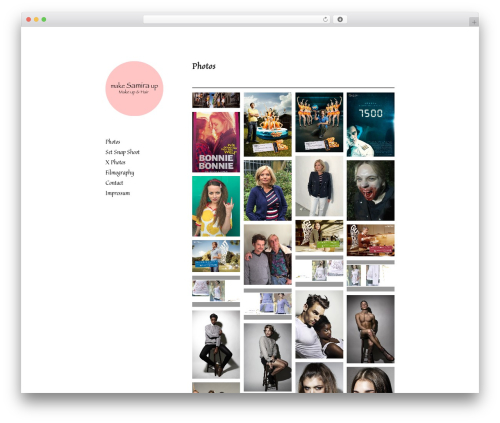Open the Set Snap Shoot menu link

(x=122, y=152)
